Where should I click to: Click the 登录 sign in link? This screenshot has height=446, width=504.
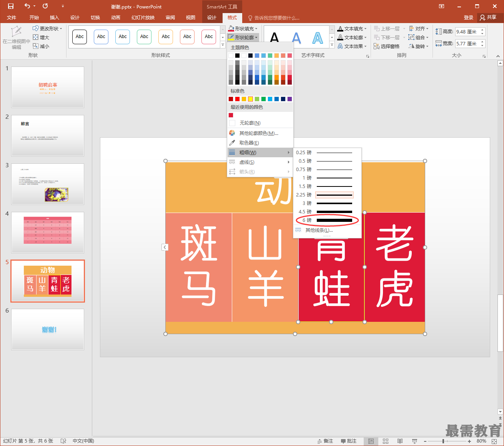coord(468,18)
